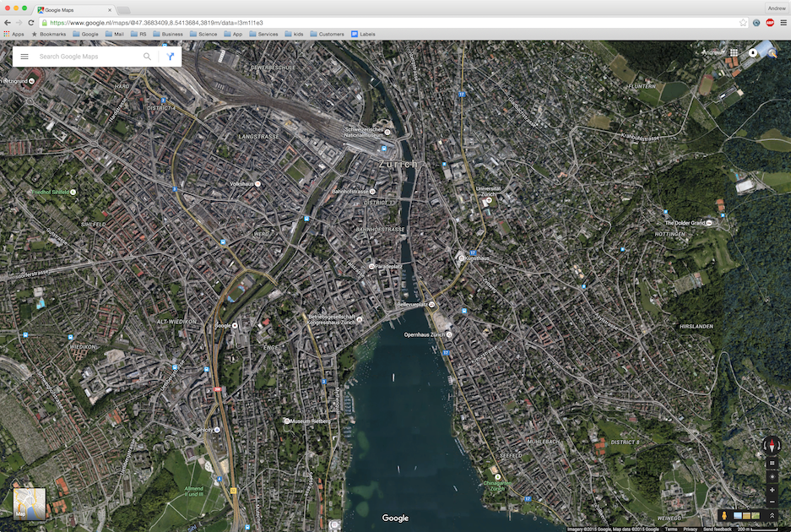Open the imagery grid icon below the compass

772,463
